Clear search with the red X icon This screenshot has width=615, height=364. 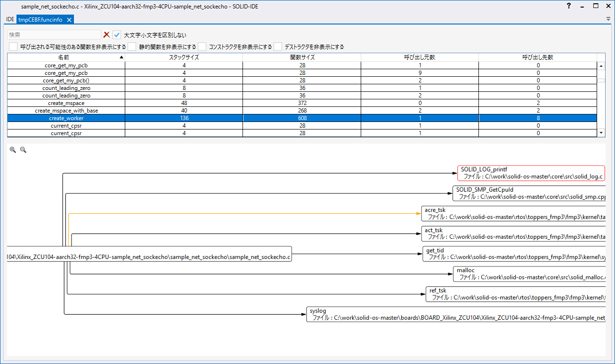click(107, 35)
